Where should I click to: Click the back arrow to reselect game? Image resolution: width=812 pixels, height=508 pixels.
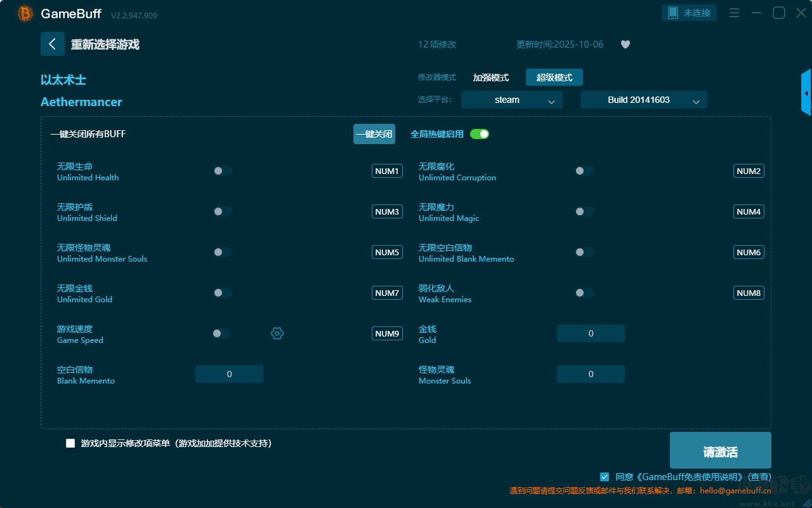[x=52, y=44]
